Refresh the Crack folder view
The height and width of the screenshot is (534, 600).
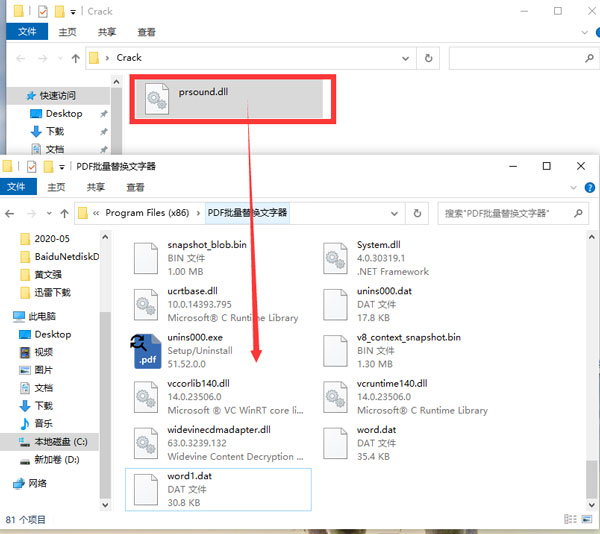(428, 58)
